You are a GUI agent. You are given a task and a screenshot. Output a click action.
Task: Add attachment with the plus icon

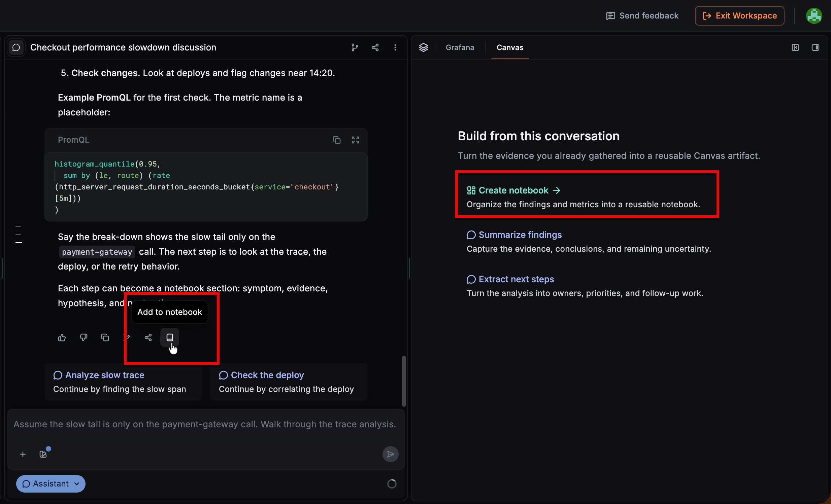click(23, 455)
